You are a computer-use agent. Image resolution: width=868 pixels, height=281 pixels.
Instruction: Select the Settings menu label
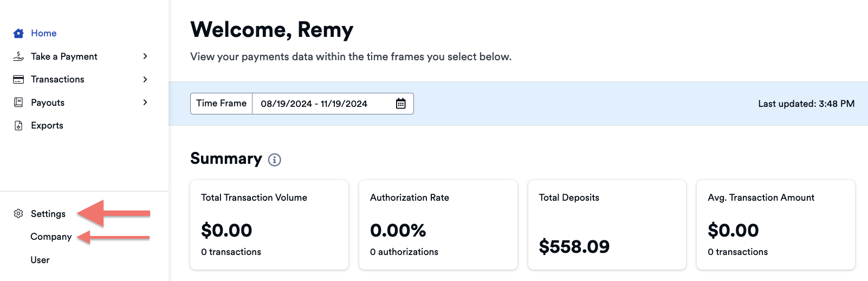tap(48, 214)
